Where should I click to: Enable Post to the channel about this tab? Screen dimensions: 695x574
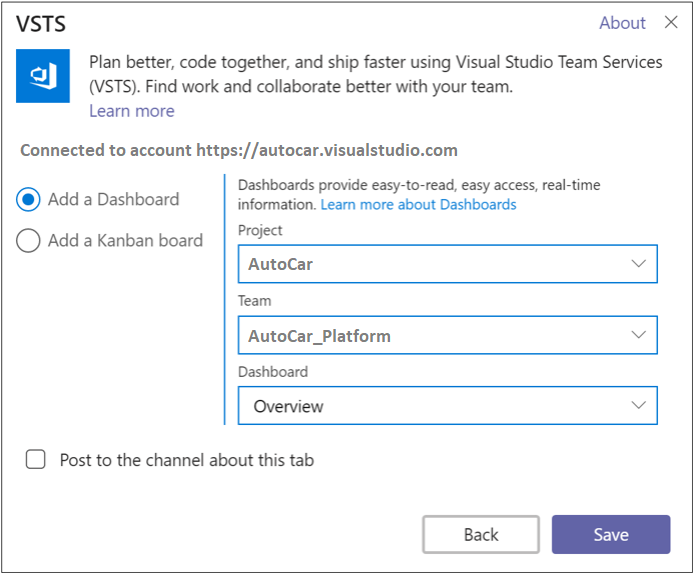36,460
